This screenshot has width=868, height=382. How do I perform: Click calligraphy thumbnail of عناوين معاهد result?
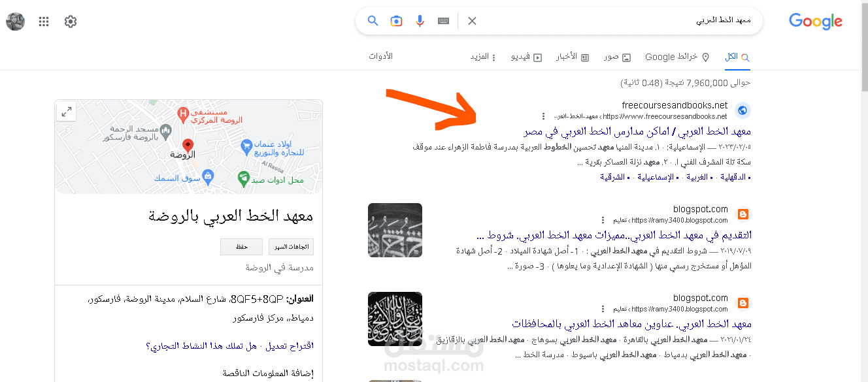point(395,319)
